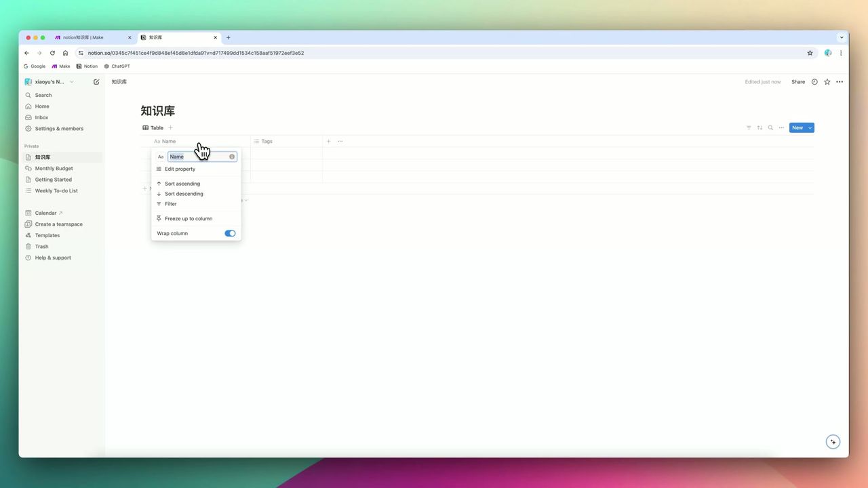The width and height of the screenshot is (868, 488).
Task: Open the Search item in the sidebar
Action: pyautogui.click(x=43, y=95)
